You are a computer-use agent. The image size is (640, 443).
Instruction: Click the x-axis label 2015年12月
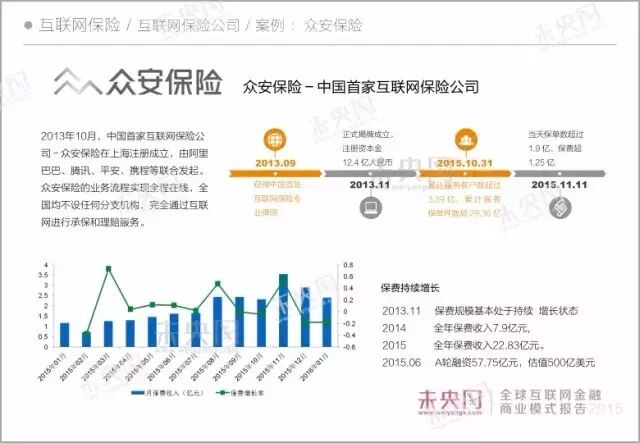(x=293, y=367)
